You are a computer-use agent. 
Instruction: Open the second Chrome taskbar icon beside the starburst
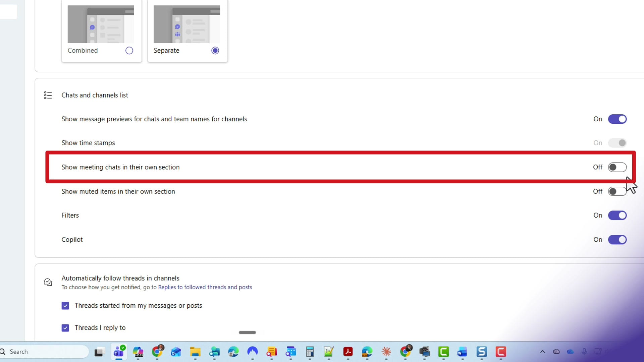pyautogui.click(x=406, y=351)
